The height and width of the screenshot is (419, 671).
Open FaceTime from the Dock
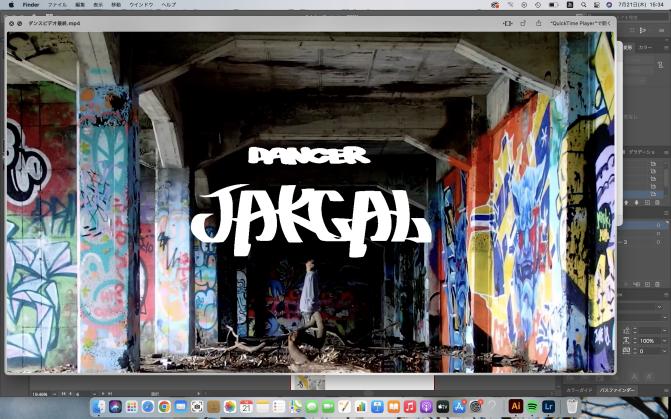[328, 406]
